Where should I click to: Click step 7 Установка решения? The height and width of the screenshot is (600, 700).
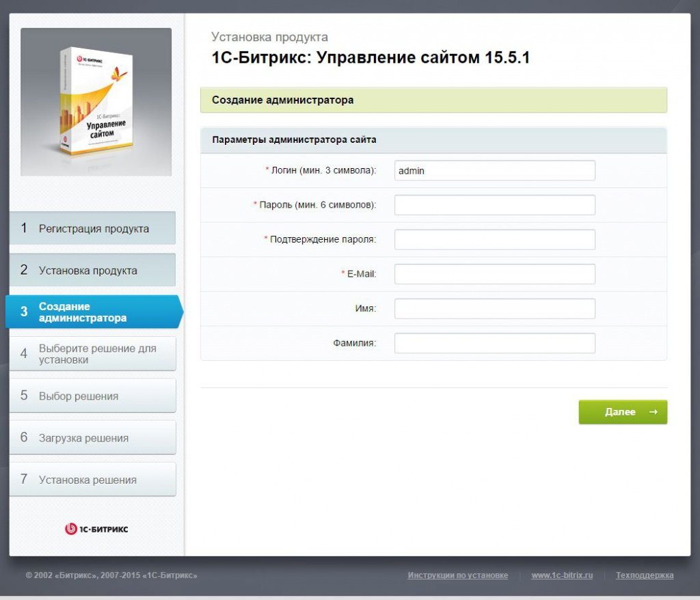click(92, 480)
